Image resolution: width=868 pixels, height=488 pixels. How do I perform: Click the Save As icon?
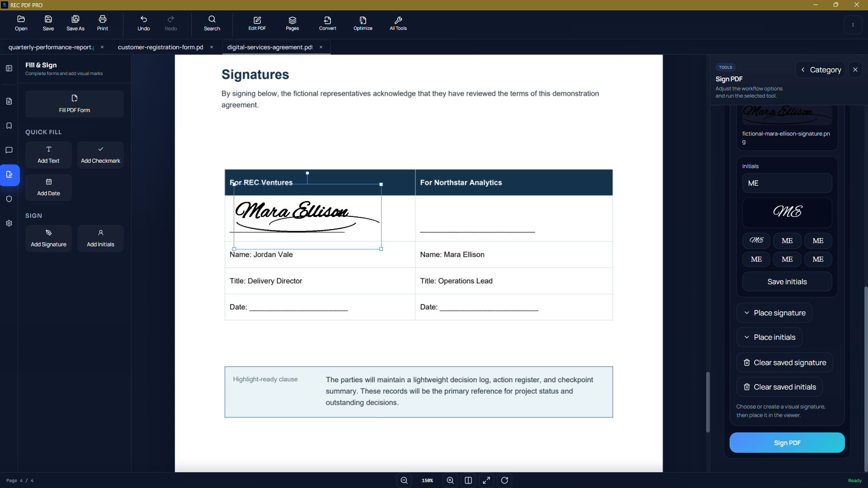pos(75,23)
